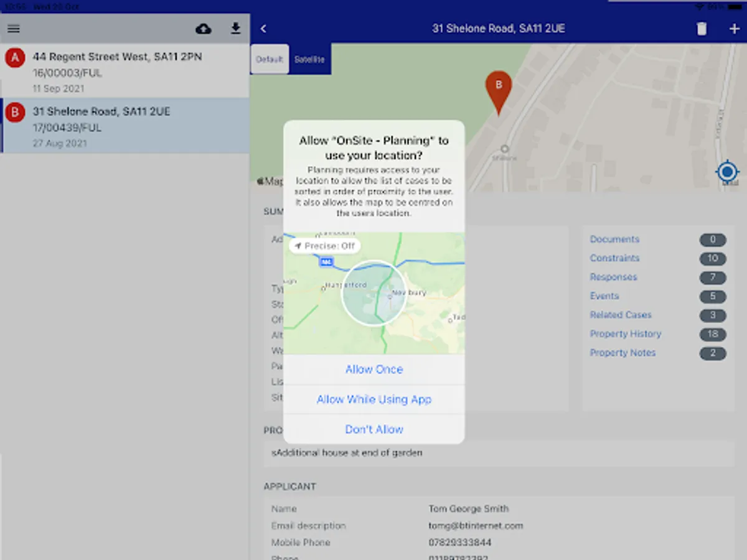Open the Responses link
747x560 pixels.
coord(613,277)
